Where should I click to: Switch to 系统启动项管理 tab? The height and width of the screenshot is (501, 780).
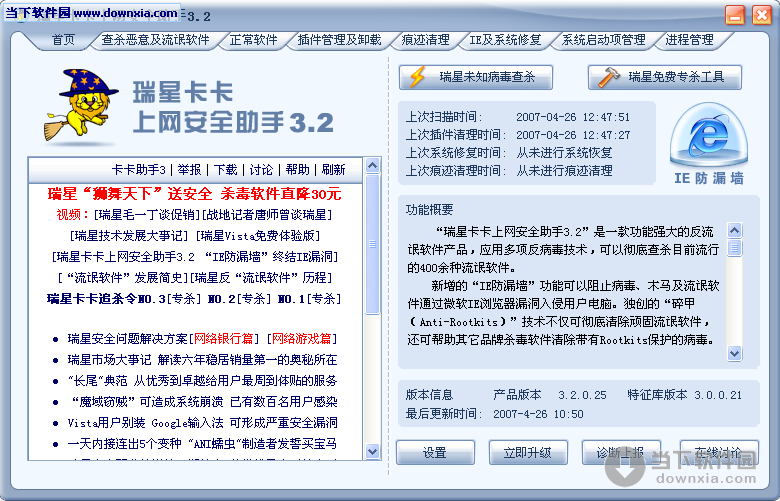pos(603,40)
